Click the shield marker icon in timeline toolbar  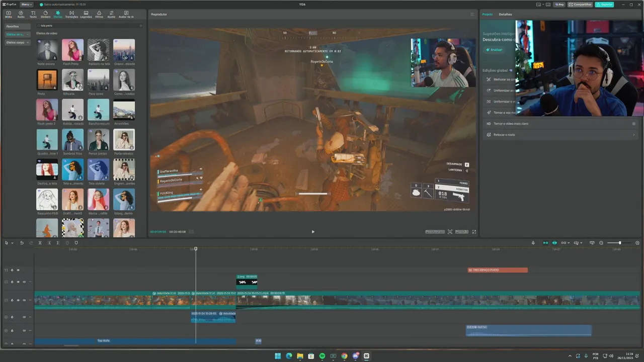(76, 243)
